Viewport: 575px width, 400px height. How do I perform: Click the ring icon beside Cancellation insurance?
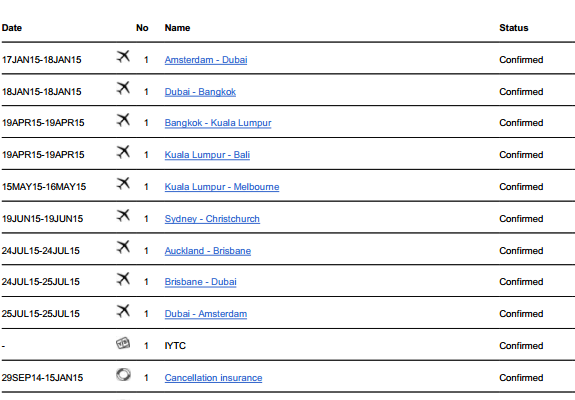point(123,375)
